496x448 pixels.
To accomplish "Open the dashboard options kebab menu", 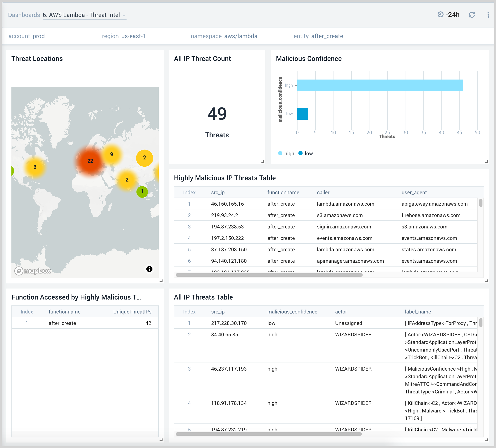I will pos(488,15).
